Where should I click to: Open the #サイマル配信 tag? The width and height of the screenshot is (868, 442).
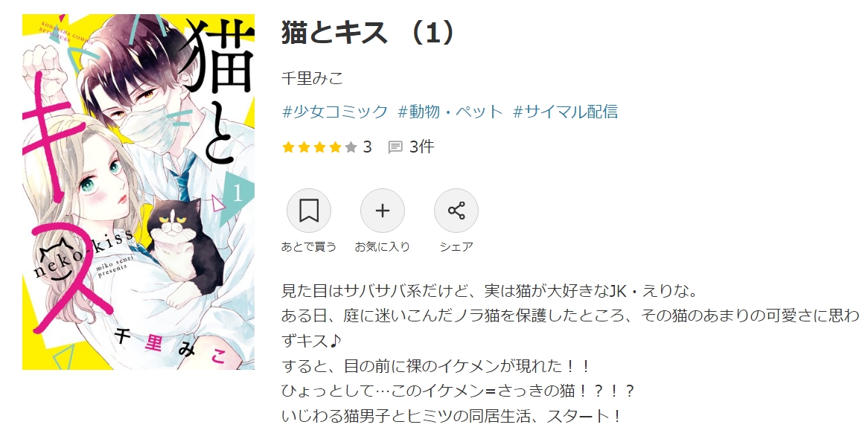click(x=565, y=112)
